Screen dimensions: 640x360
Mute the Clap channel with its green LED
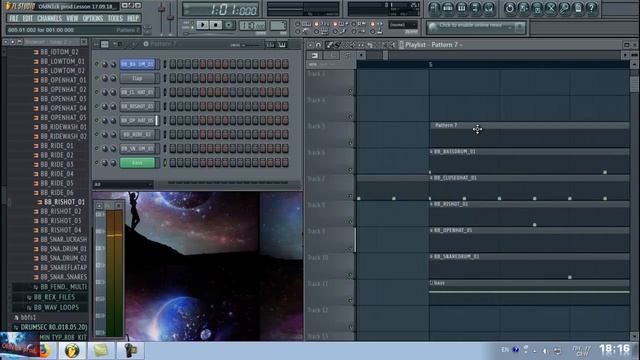97,78
